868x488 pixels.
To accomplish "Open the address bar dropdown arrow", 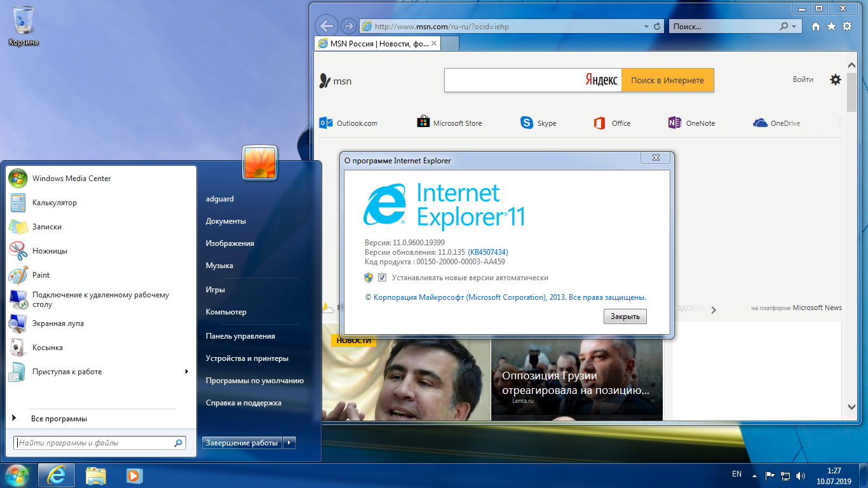I will click(646, 27).
